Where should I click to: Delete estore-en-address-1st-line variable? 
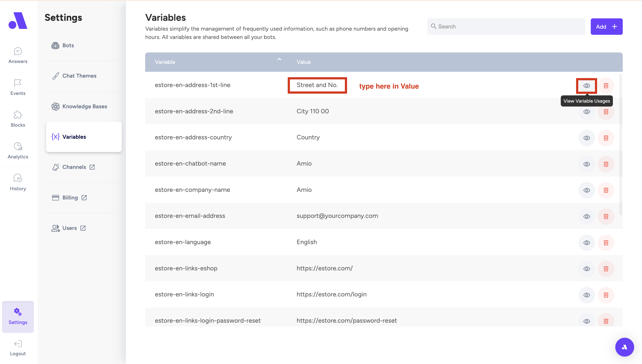pos(606,86)
